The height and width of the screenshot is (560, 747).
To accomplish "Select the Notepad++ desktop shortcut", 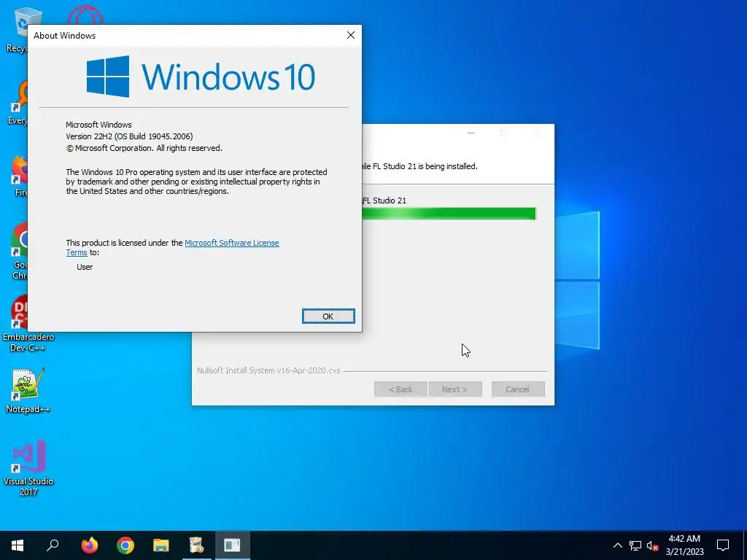I will pyautogui.click(x=28, y=391).
